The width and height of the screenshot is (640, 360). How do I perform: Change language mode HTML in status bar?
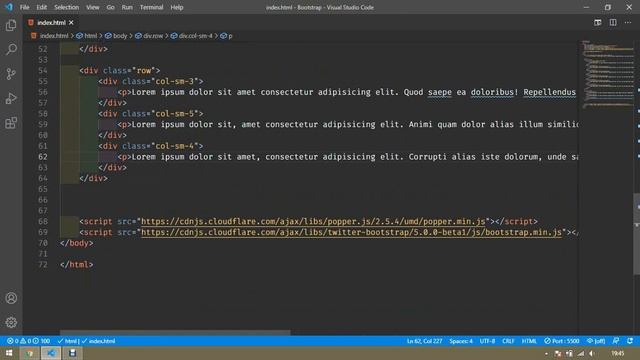click(529, 341)
